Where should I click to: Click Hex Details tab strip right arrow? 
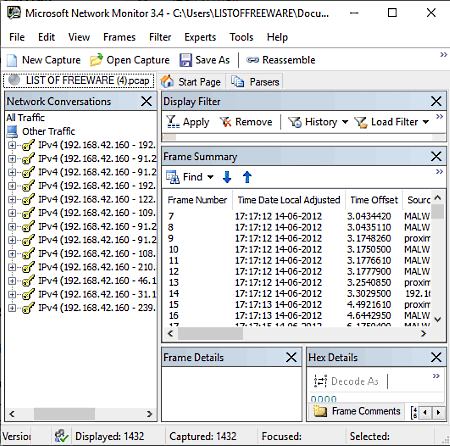438,412
